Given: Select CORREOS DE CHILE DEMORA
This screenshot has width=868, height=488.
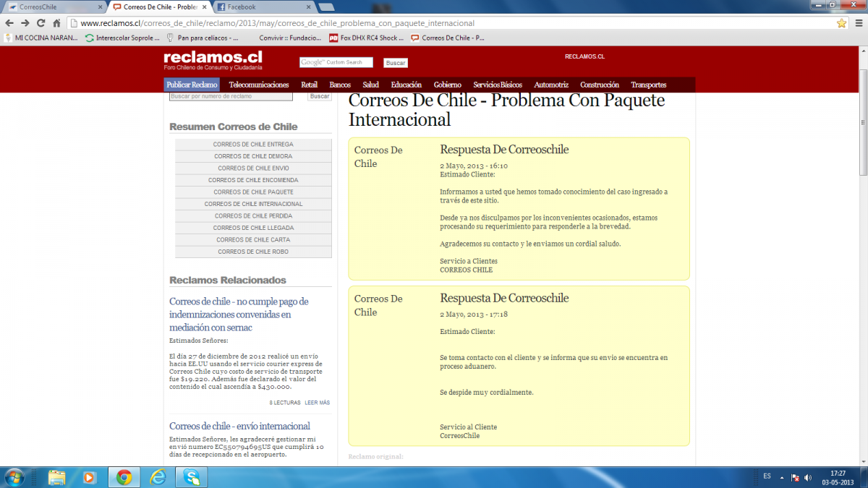Looking at the screenshot, I should point(253,156).
